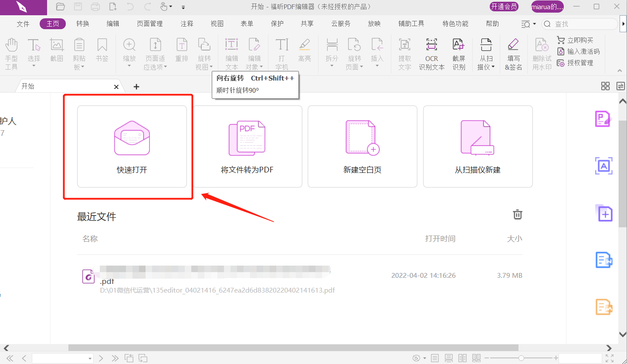Select the 手型工具 hand tool

coord(11,54)
